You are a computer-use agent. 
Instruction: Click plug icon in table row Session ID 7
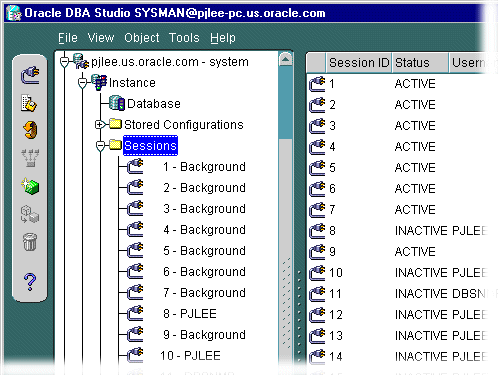point(317,210)
